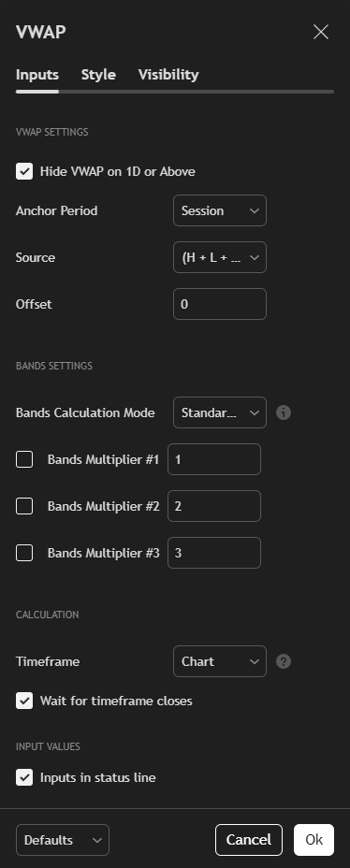Image resolution: width=350 pixels, height=868 pixels.
Task: Open the Timeframe Chart dropdown
Action: pyautogui.click(x=220, y=661)
